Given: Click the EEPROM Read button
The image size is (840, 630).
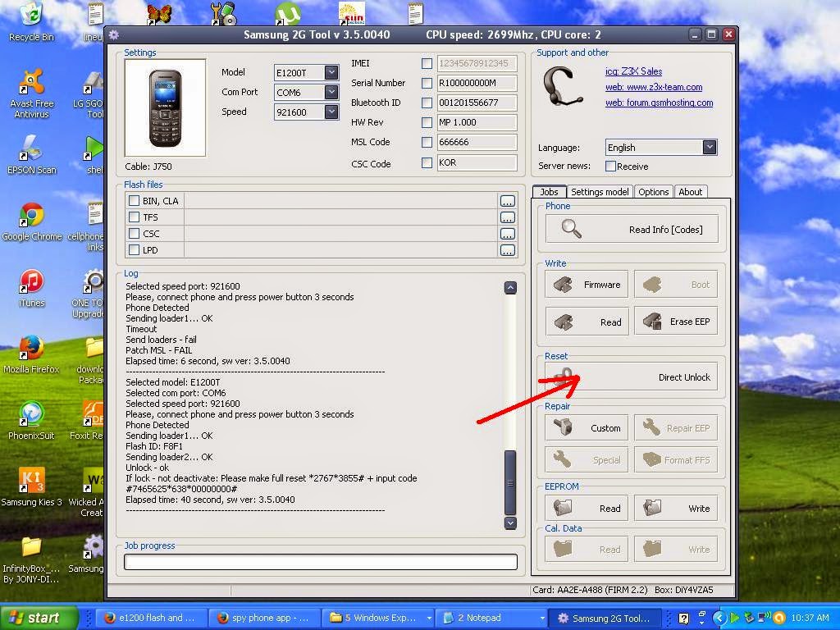Looking at the screenshot, I should click(587, 508).
